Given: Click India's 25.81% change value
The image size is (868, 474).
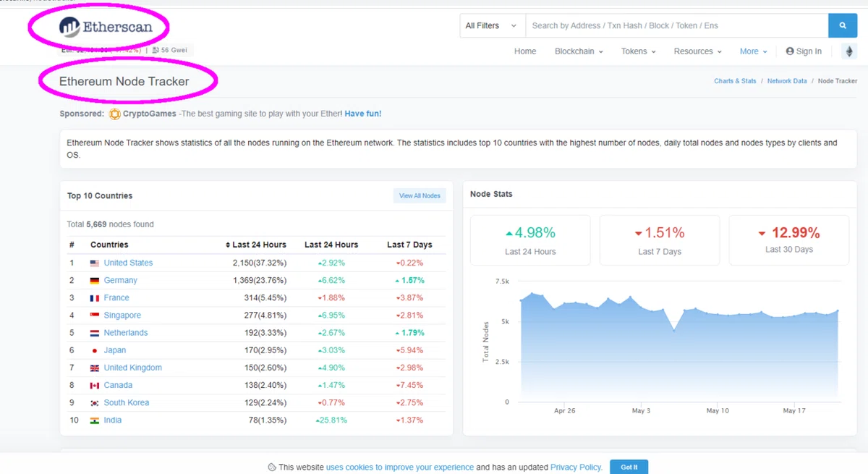Looking at the screenshot, I should pos(331,420).
